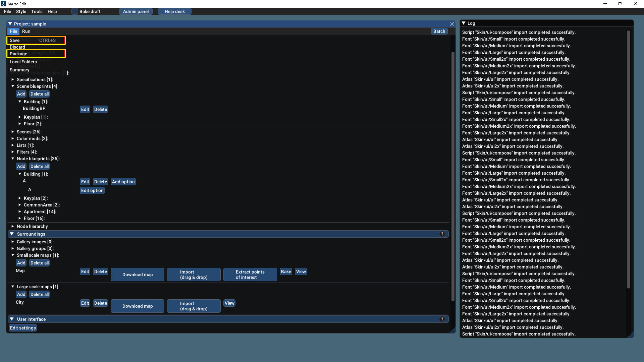The image size is (644, 362).
Task: Collapse the Small scale maps list
Action: tap(13, 255)
